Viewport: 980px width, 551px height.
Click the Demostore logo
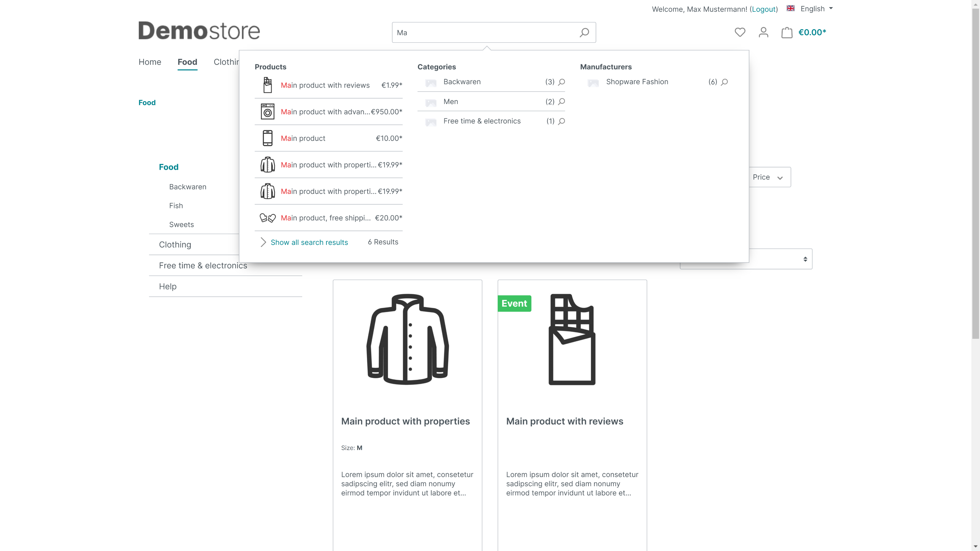tap(199, 31)
